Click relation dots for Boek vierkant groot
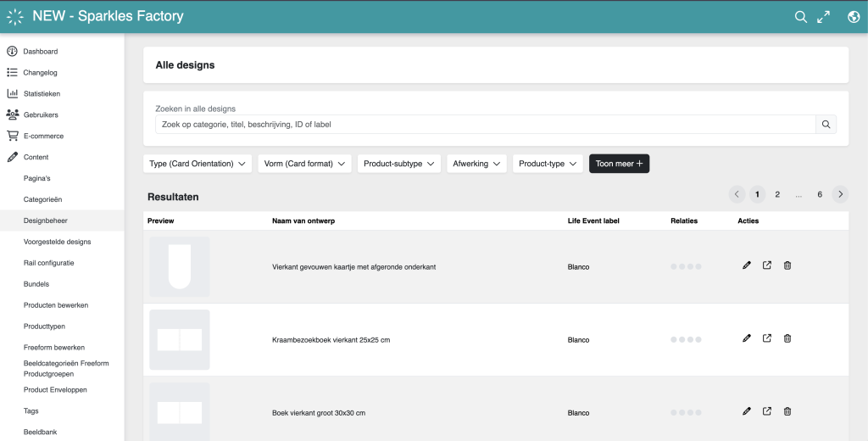The image size is (868, 441). pyautogui.click(x=686, y=413)
